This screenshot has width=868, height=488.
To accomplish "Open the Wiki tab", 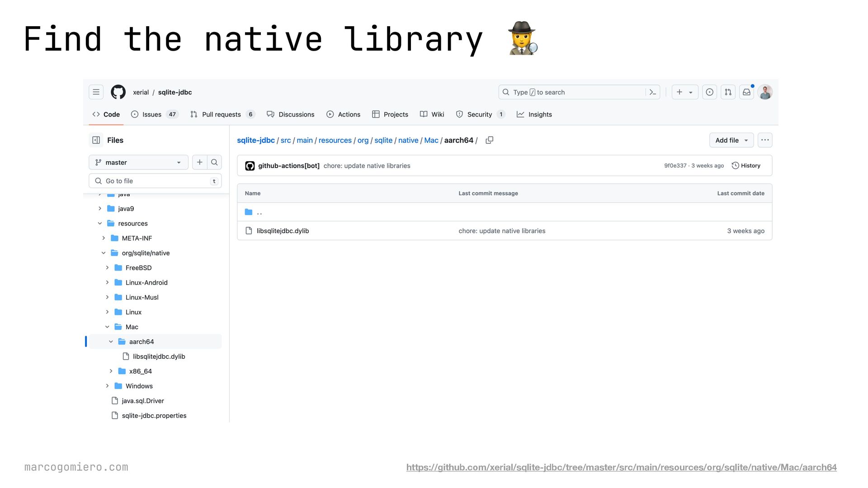I will [x=432, y=114].
